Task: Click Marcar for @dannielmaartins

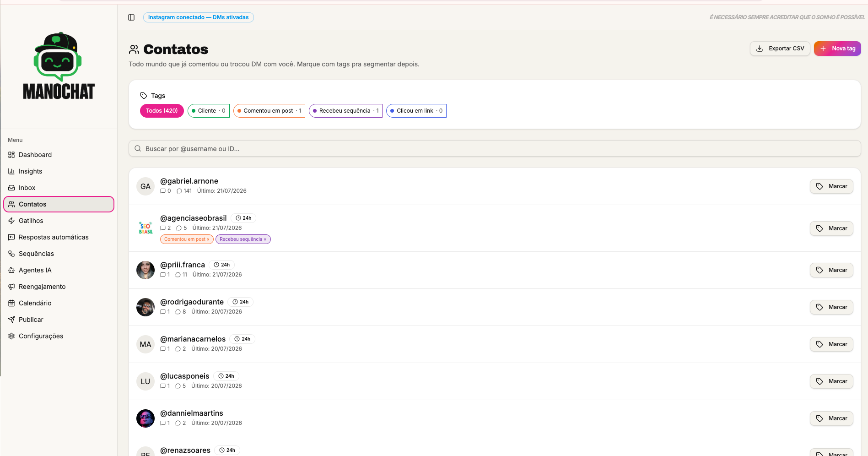Action: pyautogui.click(x=831, y=418)
